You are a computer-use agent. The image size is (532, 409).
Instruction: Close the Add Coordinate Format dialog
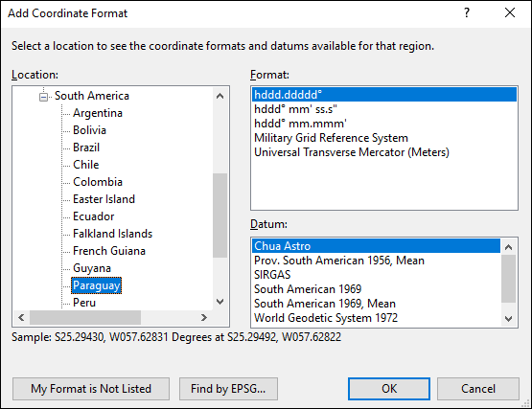coord(510,13)
